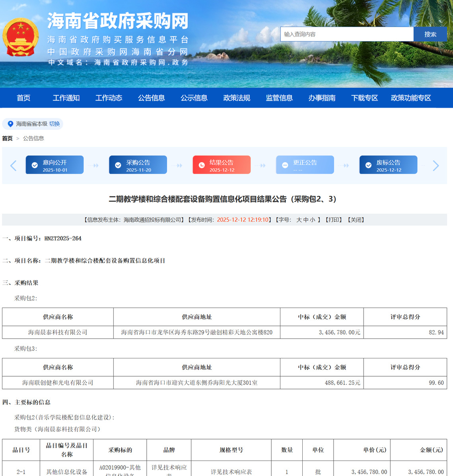This screenshot has height=476, width=453.
Task: Click the 打印 print link
Action: click(334, 220)
